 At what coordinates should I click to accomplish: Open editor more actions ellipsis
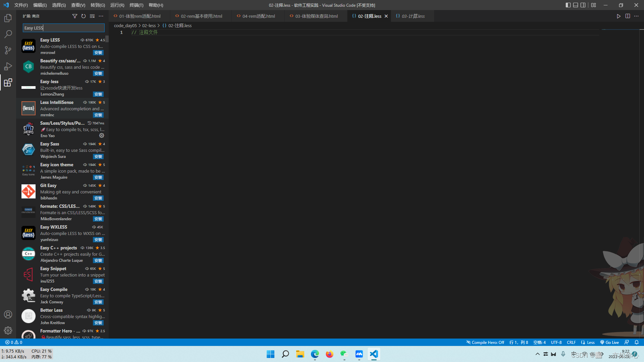point(636,16)
